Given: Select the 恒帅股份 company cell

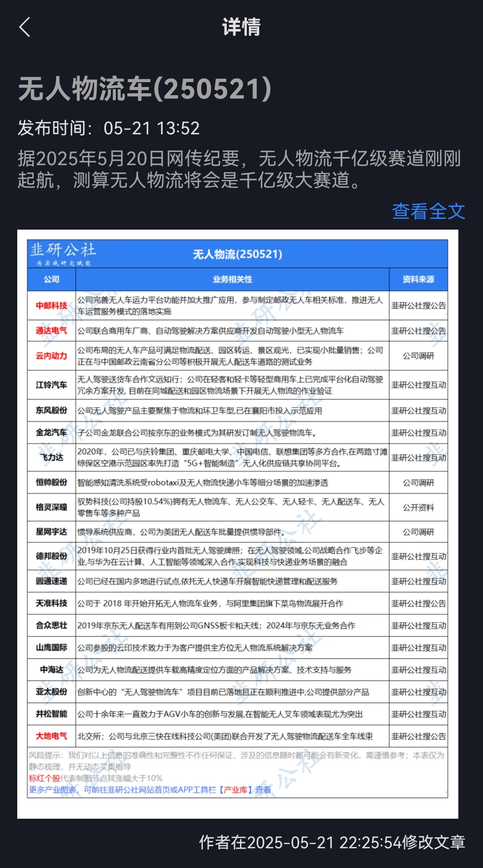Looking at the screenshot, I should [51, 482].
